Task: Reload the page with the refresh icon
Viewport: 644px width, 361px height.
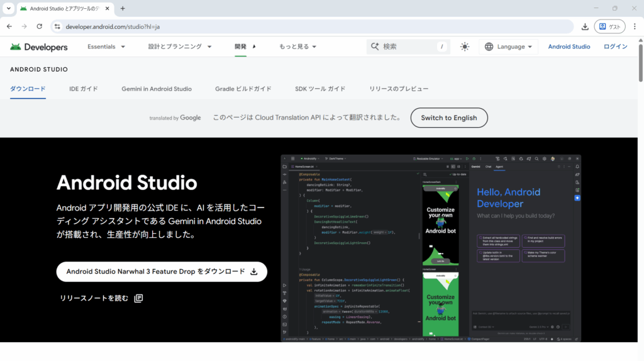Action: pyautogui.click(x=40, y=26)
